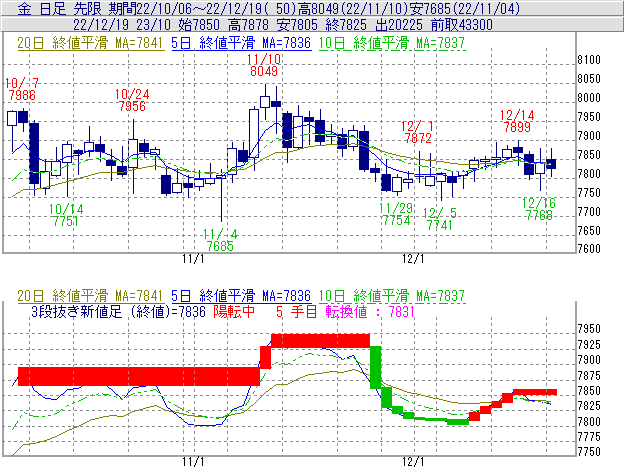
Task: Click the 10/24 7956 high label
Action: 132,100
